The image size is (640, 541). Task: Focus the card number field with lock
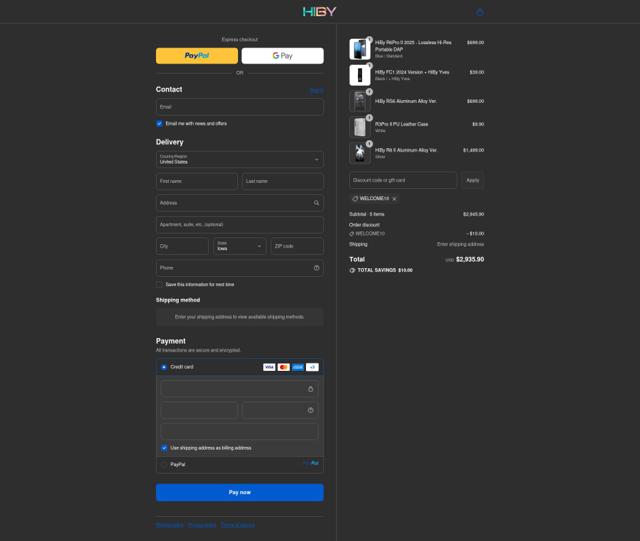point(240,389)
